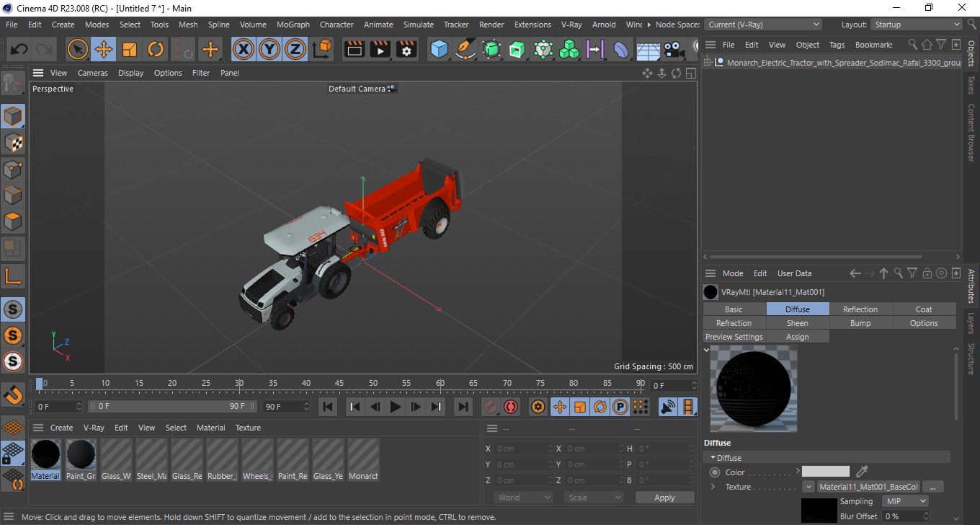Click the MoGraph Cloner green cubes icon

click(570, 50)
